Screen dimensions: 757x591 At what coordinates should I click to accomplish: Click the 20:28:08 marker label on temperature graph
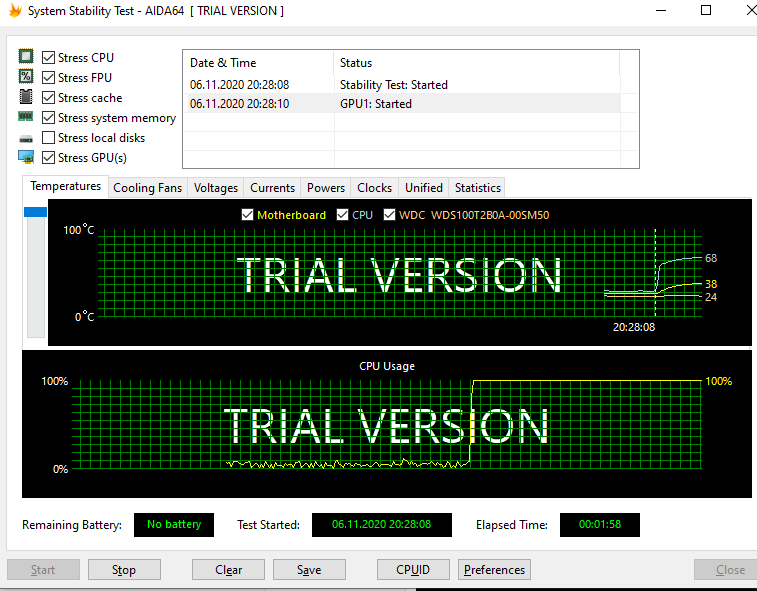[x=634, y=327]
